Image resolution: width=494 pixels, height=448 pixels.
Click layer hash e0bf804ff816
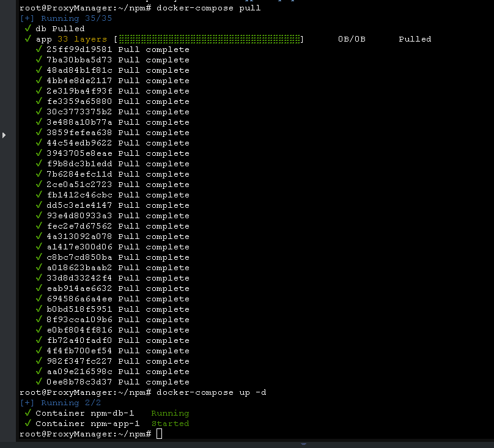[79, 330]
